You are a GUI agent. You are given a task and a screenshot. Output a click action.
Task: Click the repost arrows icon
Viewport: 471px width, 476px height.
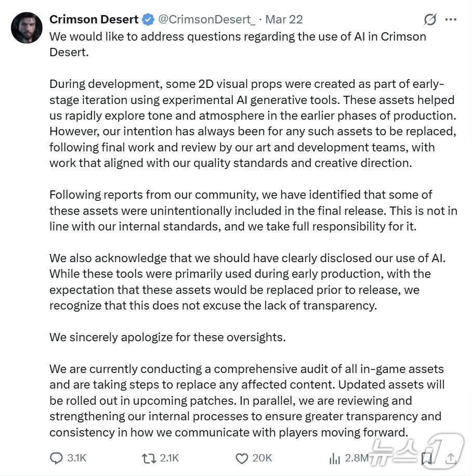148,458
